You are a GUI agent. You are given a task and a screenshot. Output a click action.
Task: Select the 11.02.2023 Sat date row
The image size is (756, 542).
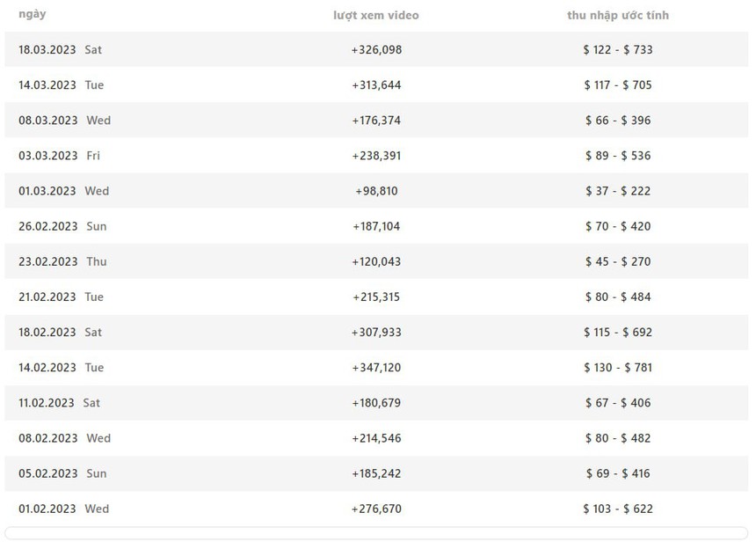pos(60,403)
